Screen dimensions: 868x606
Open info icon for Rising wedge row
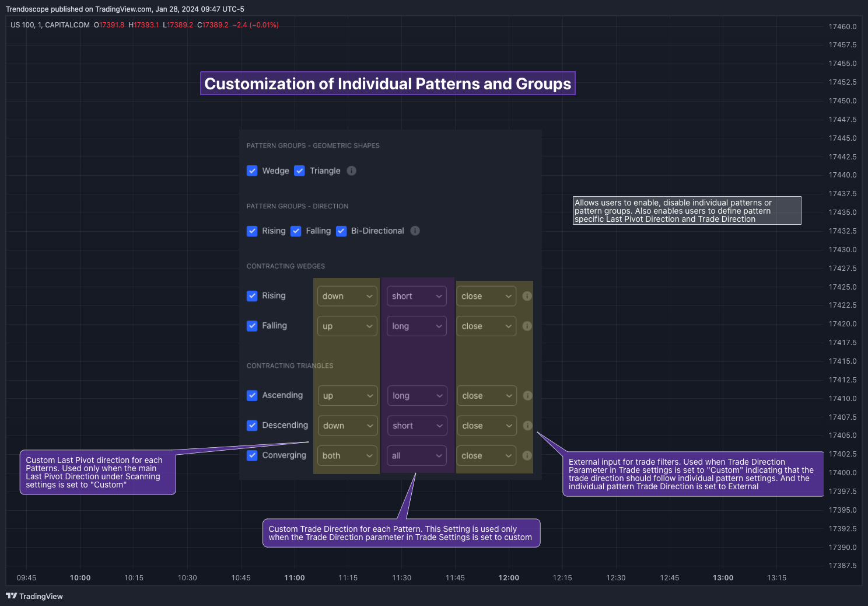(527, 296)
